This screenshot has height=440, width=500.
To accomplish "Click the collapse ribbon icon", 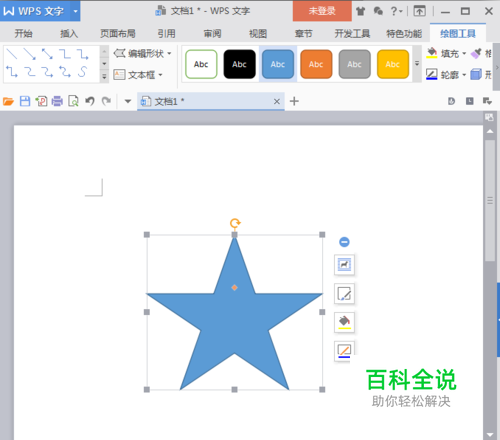I will (x=420, y=11).
